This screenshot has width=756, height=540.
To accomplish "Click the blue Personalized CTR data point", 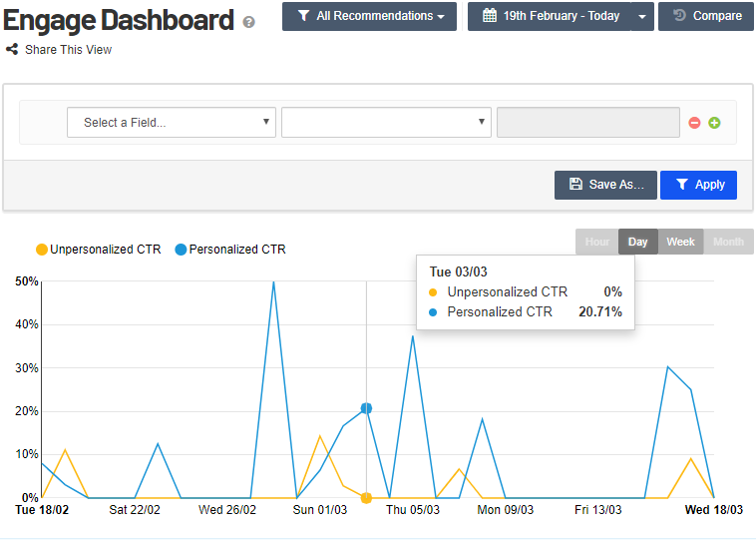I will tap(366, 408).
